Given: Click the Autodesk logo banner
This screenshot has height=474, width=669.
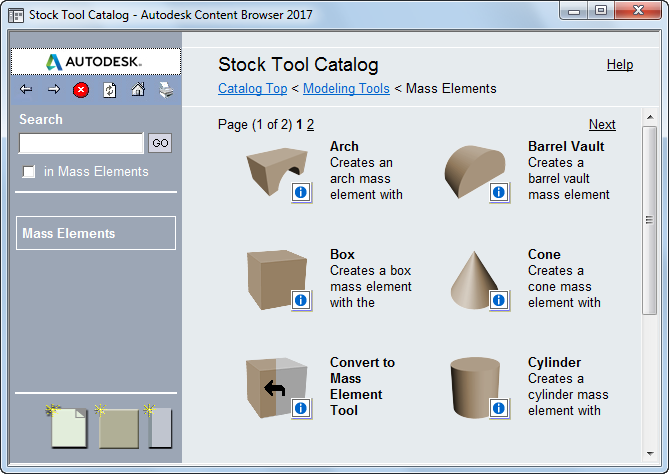Looking at the screenshot, I should tap(96, 62).
